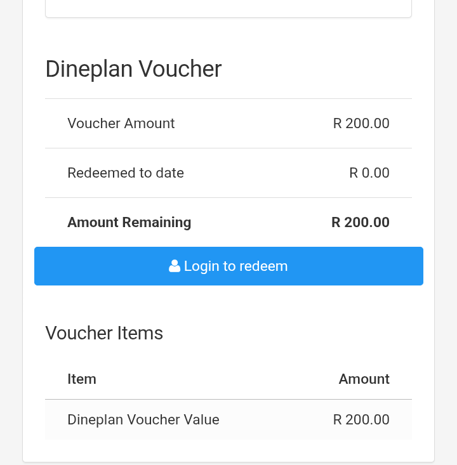This screenshot has width=457, height=465.
Task: Click the Amount Remaining label
Action: (129, 222)
